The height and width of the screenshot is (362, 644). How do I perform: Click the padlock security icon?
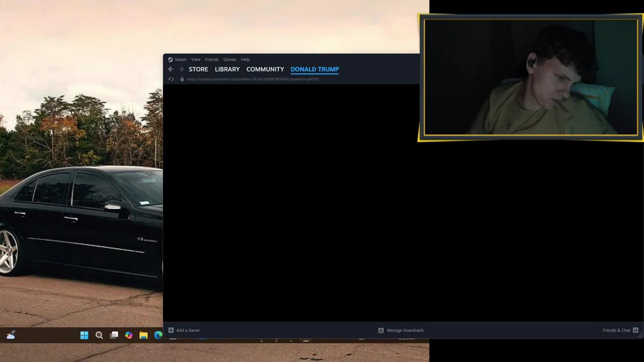pyautogui.click(x=182, y=79)
